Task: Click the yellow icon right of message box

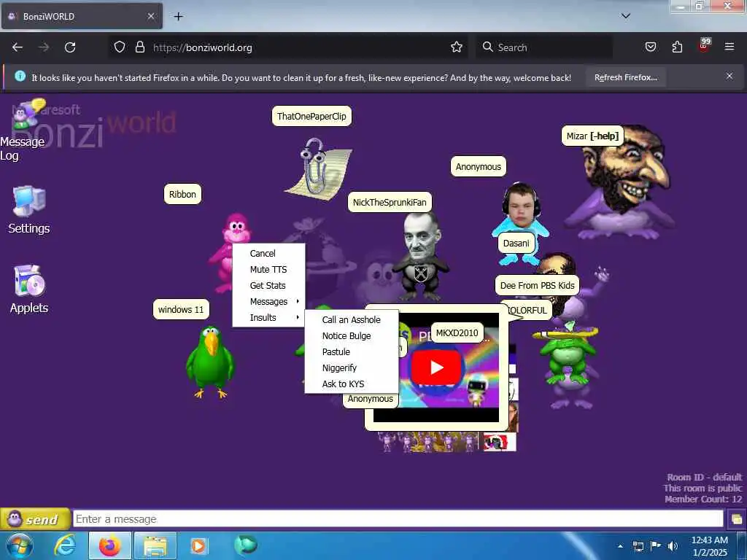Action: pyautogui.click(x=736, y=519)
